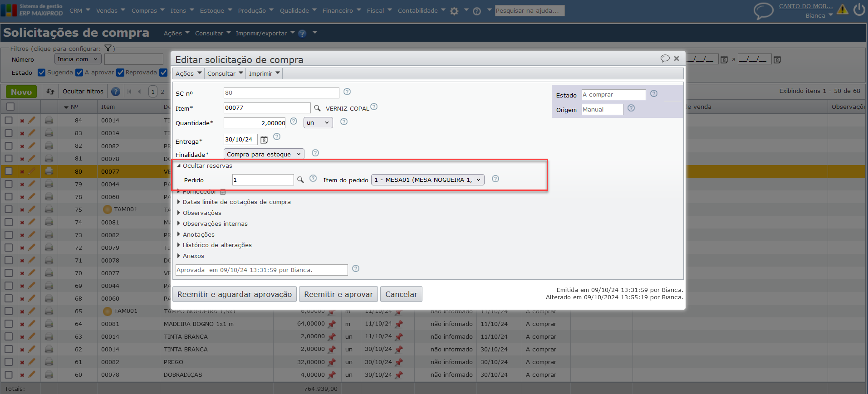
Task: Delete request number 84 with red X
Action: click(x=22, y=121)
